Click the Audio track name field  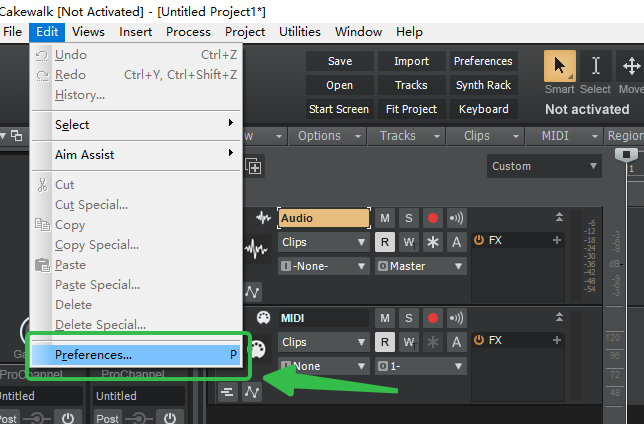[324, 218]
